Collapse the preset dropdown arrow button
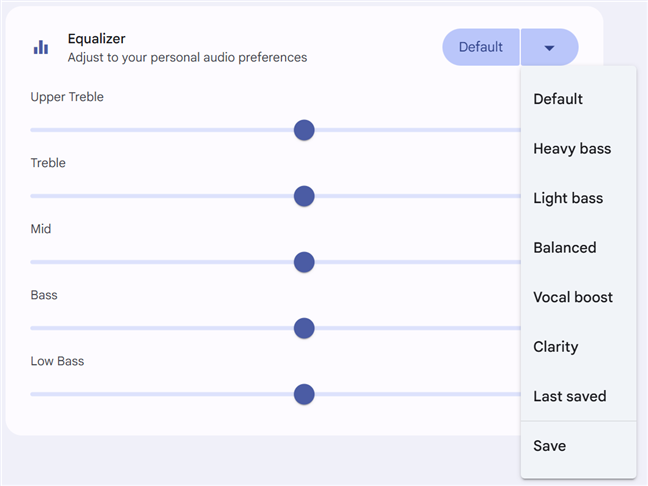The height and width of the screenshot is (486, 648). 549,47
